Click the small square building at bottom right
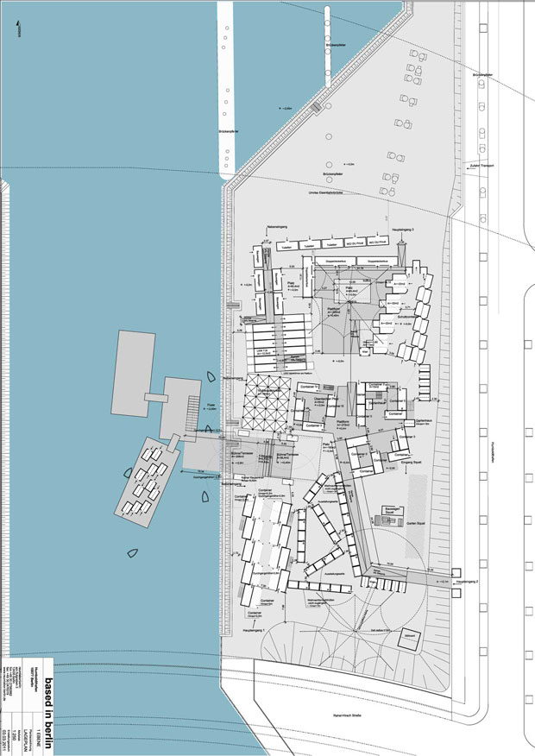 pyautogui.click(x=408, y=640)
